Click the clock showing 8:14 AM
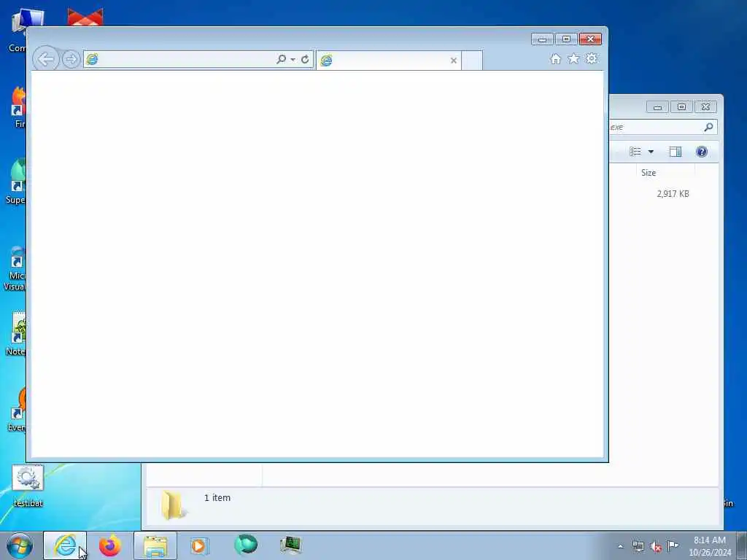747x560 pixels. pos(709,545)
